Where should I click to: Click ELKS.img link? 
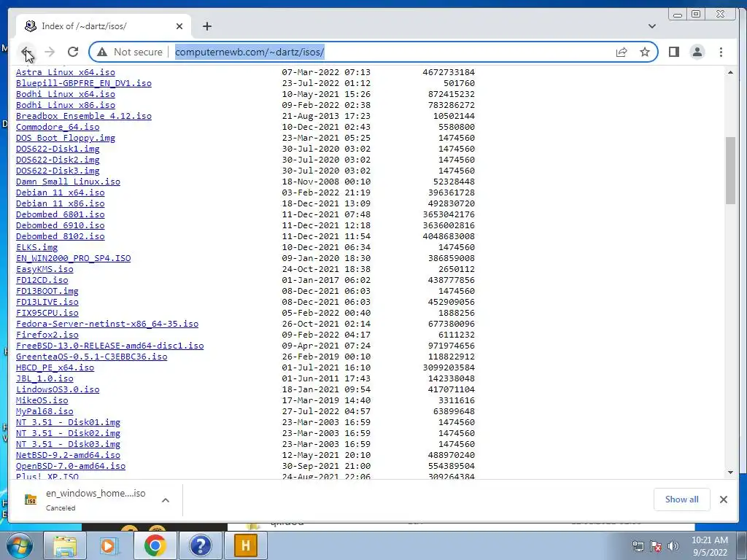coord(36,248)
